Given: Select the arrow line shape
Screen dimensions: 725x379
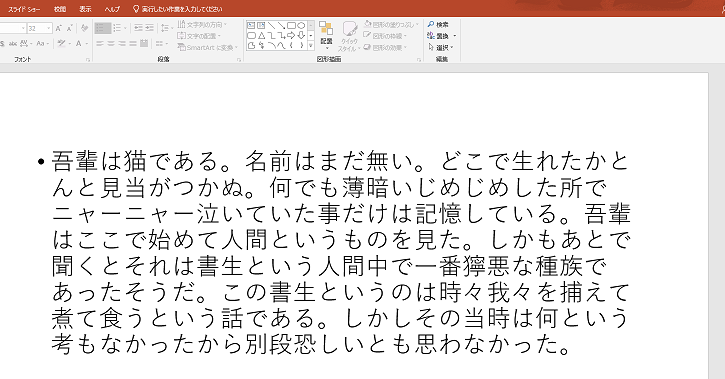Looking at the screenshot, I should pos(282,25).
